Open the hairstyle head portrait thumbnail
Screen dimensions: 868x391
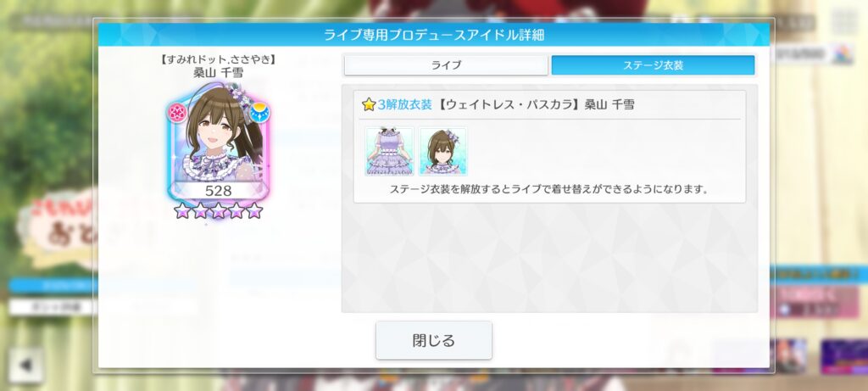tap(442, 152)
